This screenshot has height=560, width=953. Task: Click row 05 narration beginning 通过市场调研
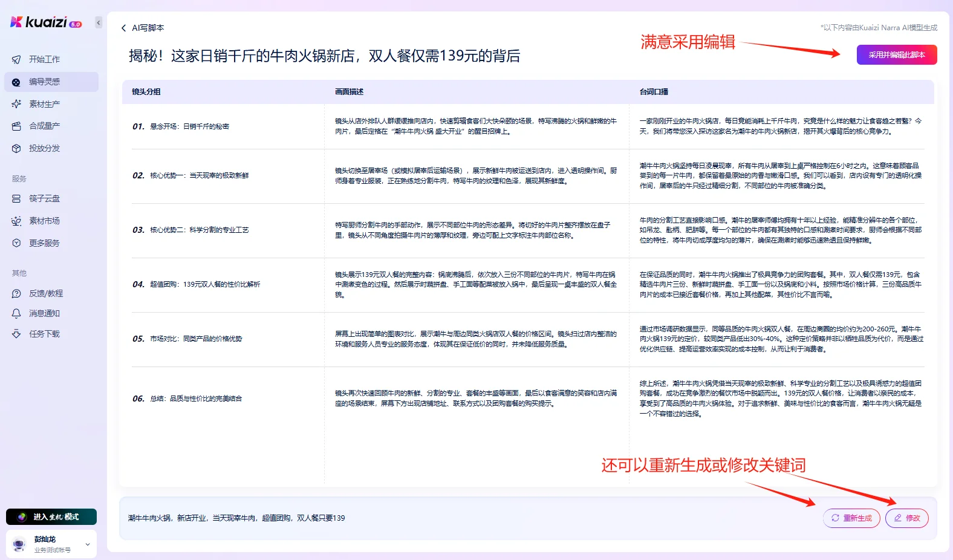pos(781,339)
